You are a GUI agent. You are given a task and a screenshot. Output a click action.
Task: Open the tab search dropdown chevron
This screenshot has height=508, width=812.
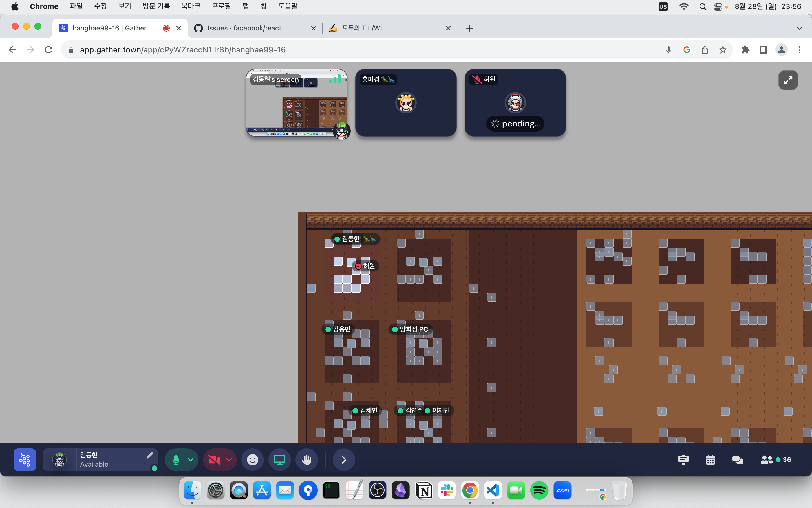click(x=799, y=28)
